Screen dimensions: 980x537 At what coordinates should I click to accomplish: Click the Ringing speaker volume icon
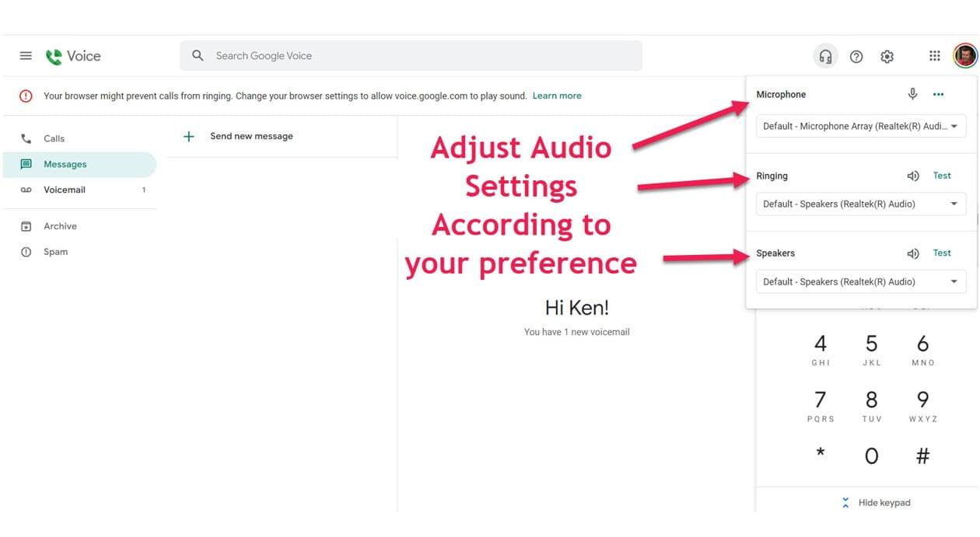tap(913, 176)
